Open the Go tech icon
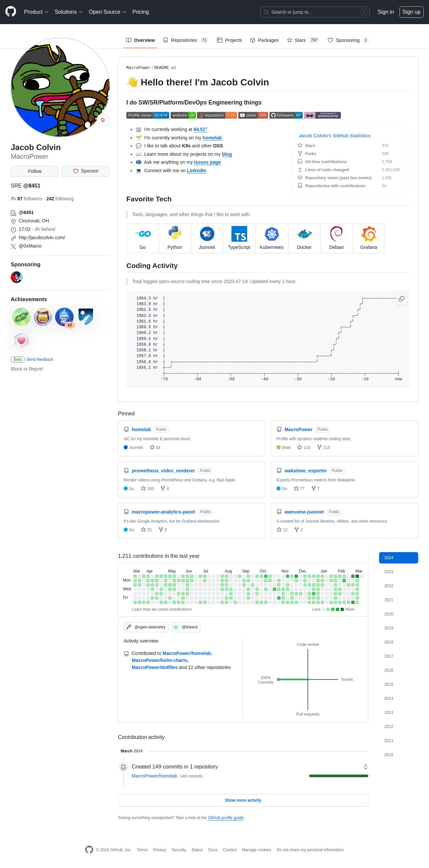 [x=142, y=234]
